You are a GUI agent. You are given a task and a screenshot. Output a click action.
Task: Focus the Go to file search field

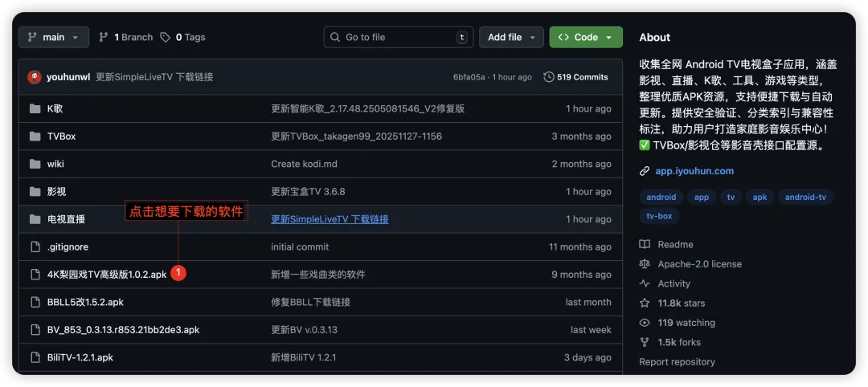point(399,37)
